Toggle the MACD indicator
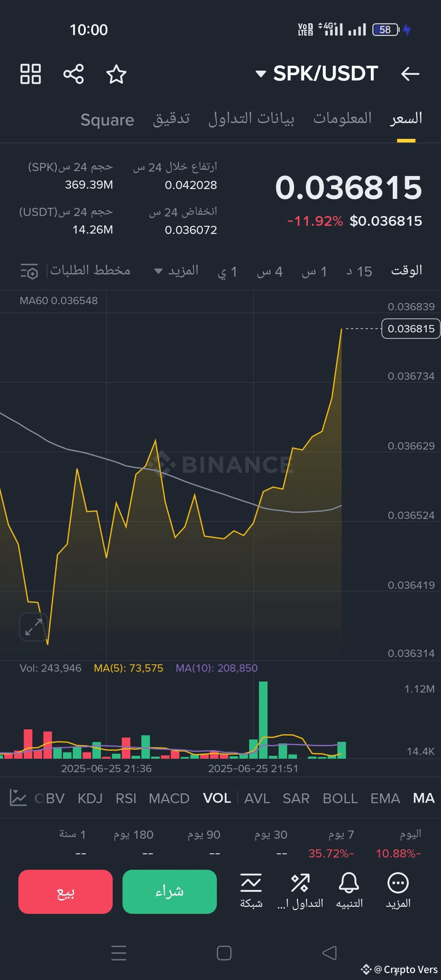 point(169,798)
